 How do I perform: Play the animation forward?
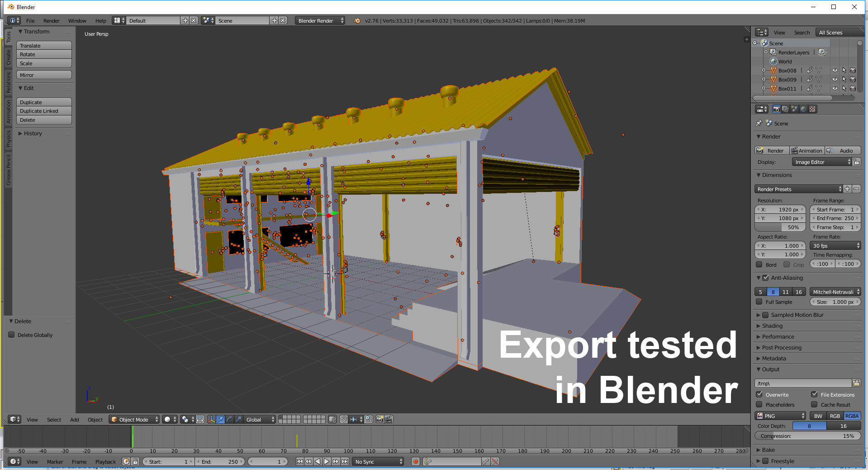click(327, 461)
